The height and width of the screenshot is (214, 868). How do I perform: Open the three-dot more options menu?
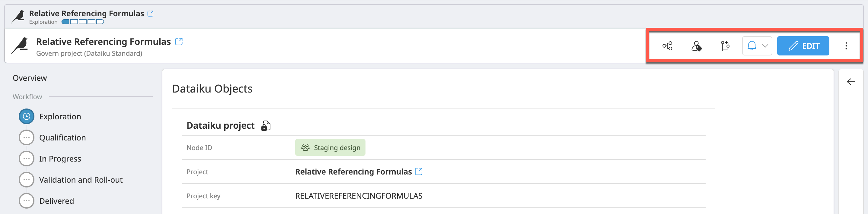[x=846, y=46]
